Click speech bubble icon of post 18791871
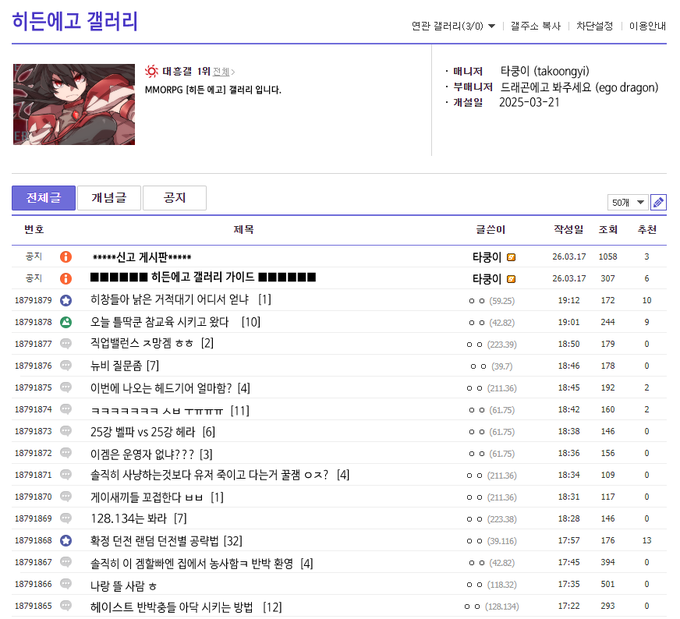680x619 pixels. [65, 475]
